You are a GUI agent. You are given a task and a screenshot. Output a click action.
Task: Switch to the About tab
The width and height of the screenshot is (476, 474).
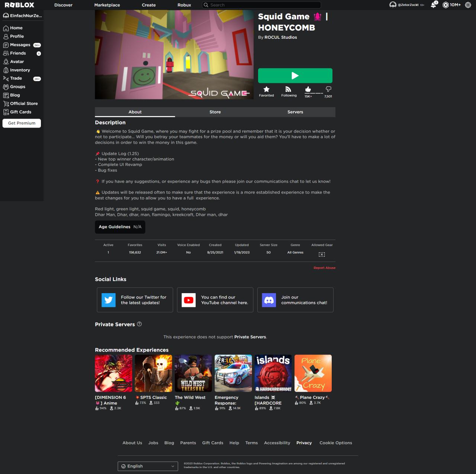point(135,112)
